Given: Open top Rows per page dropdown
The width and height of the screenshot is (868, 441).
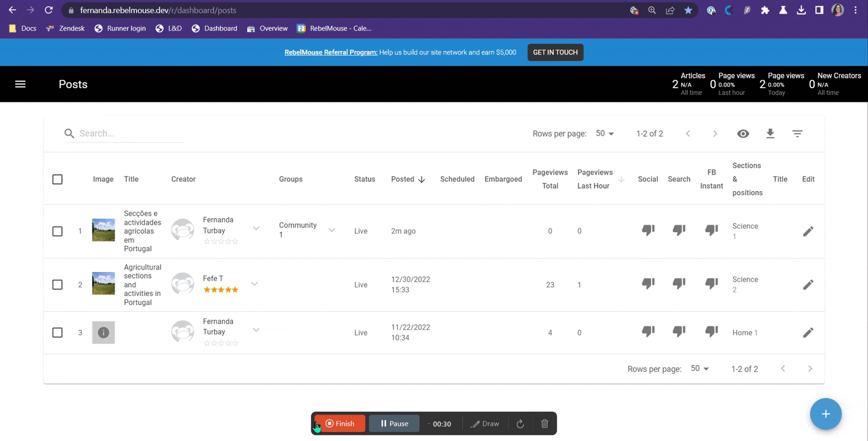Looking at the screenshot, I should pos(604,134).
